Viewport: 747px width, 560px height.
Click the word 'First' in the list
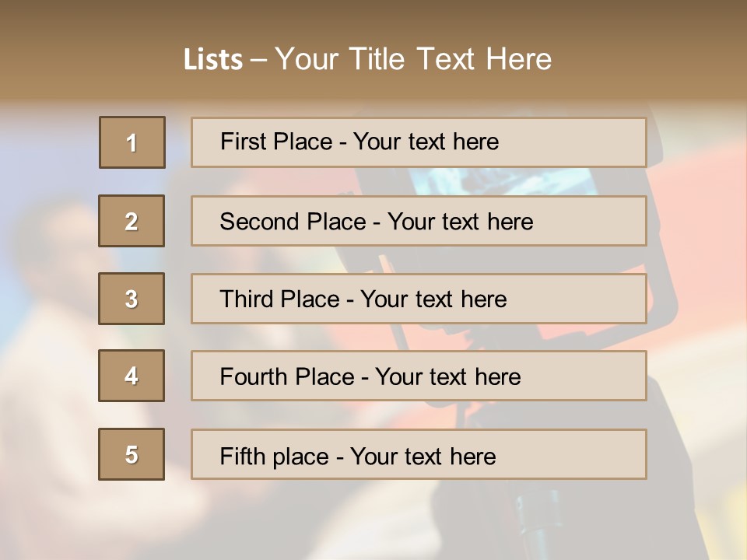243,142
